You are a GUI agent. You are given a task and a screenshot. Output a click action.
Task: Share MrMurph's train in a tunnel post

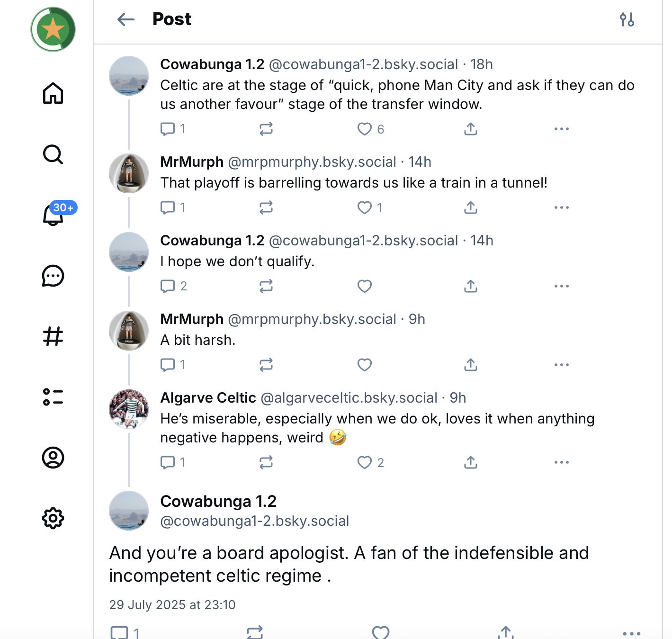pyautogui.click(x=470, y=207)
